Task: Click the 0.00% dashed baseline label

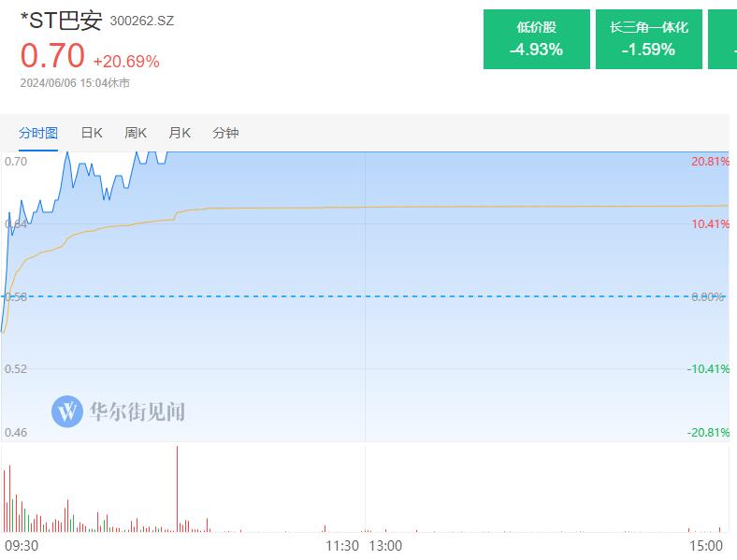Action: click(707, 297)
